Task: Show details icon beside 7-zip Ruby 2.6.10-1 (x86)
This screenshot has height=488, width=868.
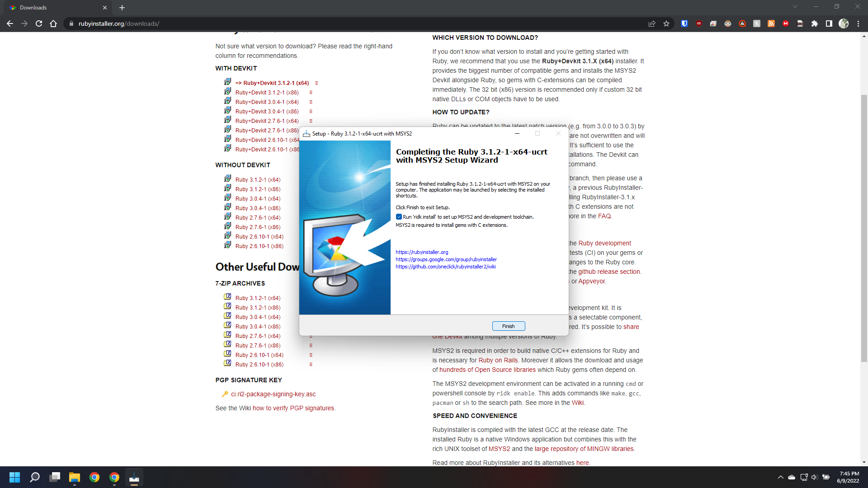Action: tap(311, 365)
